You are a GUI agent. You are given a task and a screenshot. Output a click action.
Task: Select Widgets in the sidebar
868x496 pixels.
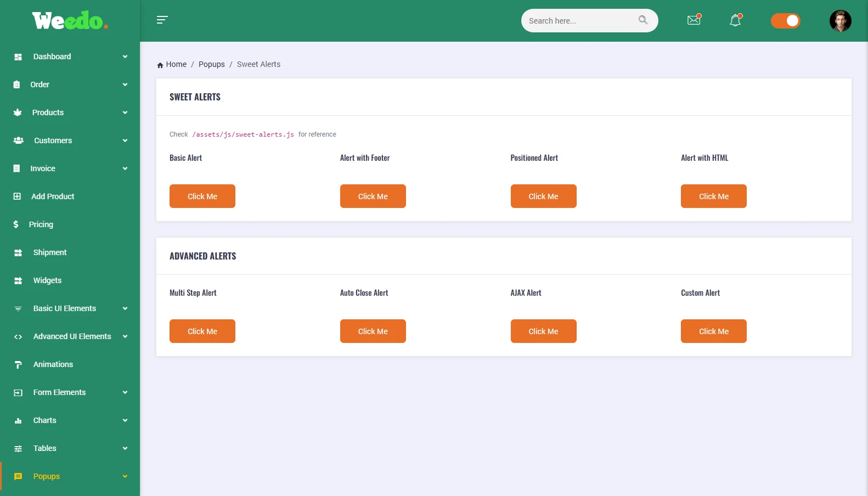47,280
